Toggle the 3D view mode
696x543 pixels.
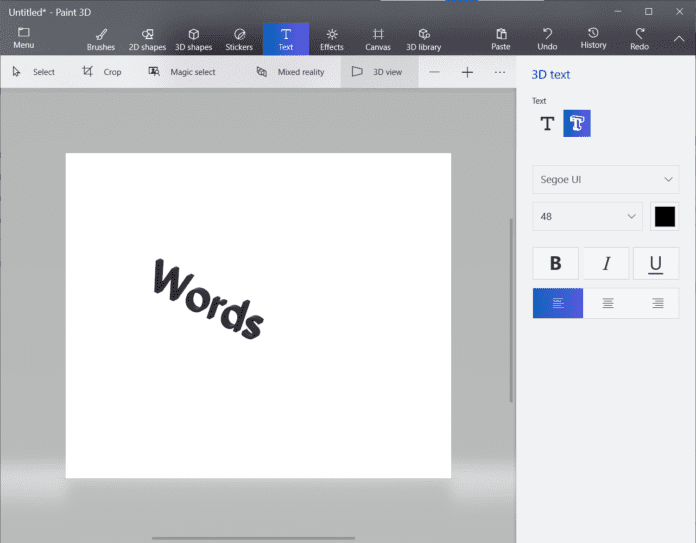[380, 72]
